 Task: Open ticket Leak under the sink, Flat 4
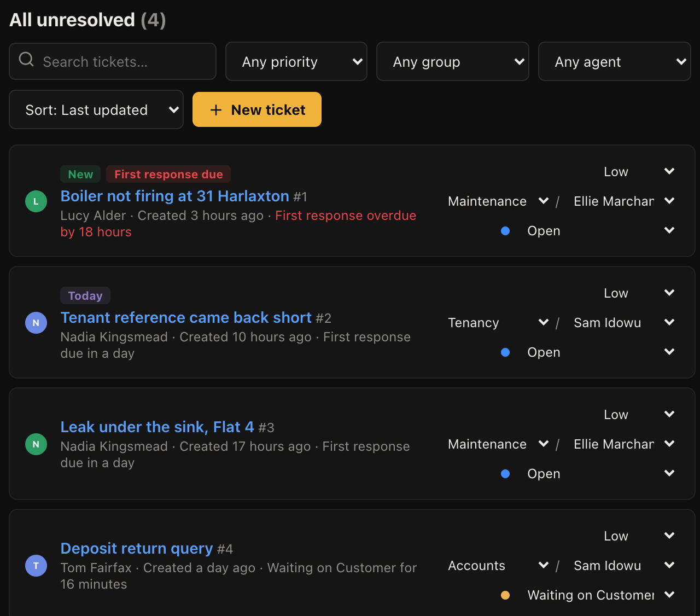pyautogui.click(x=157, y=427)
